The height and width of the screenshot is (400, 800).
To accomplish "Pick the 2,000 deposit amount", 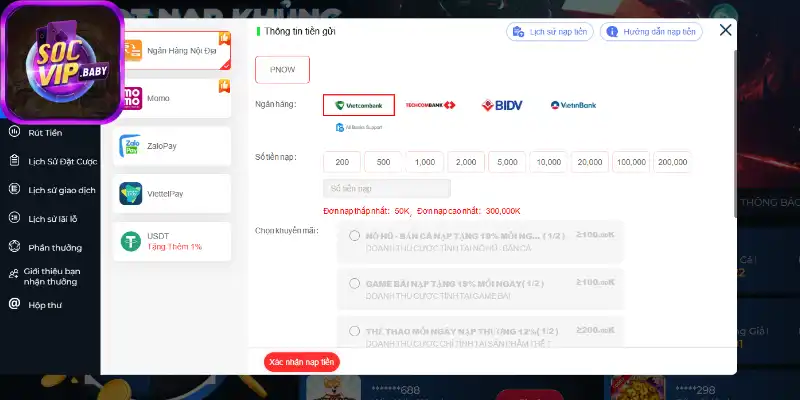I will point(466,162).
